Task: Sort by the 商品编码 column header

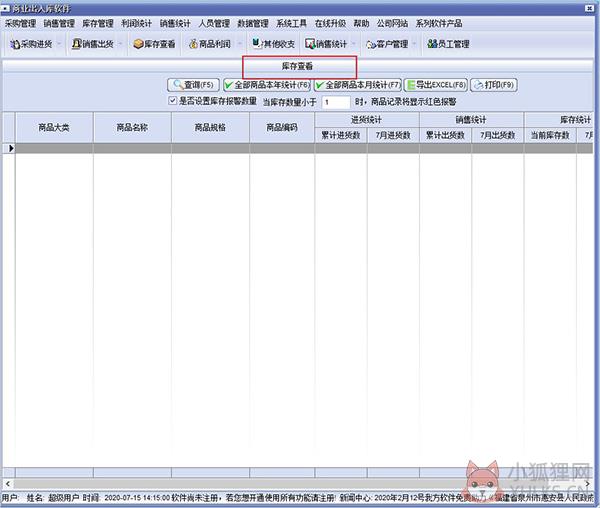Action: coord(282,128)
